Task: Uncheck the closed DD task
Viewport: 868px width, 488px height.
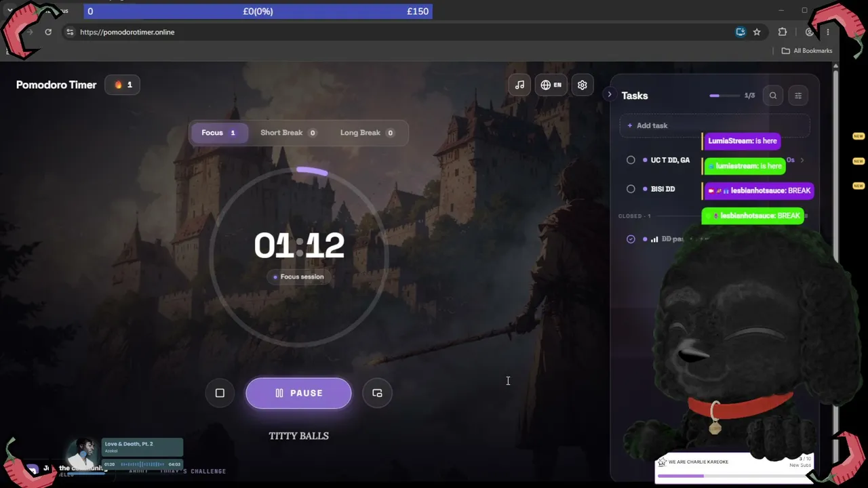Action: point(631,239)
